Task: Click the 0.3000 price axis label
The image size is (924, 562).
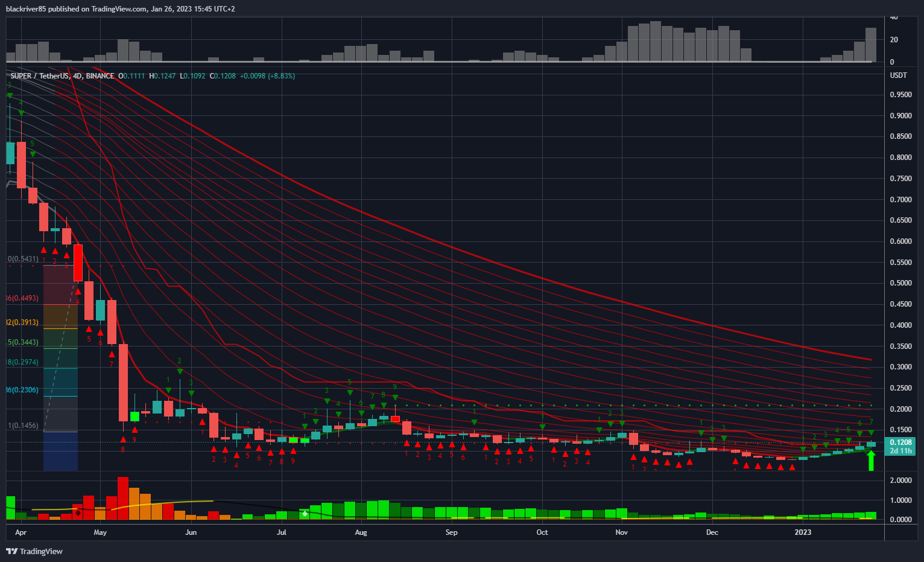Action: point(901,367)
